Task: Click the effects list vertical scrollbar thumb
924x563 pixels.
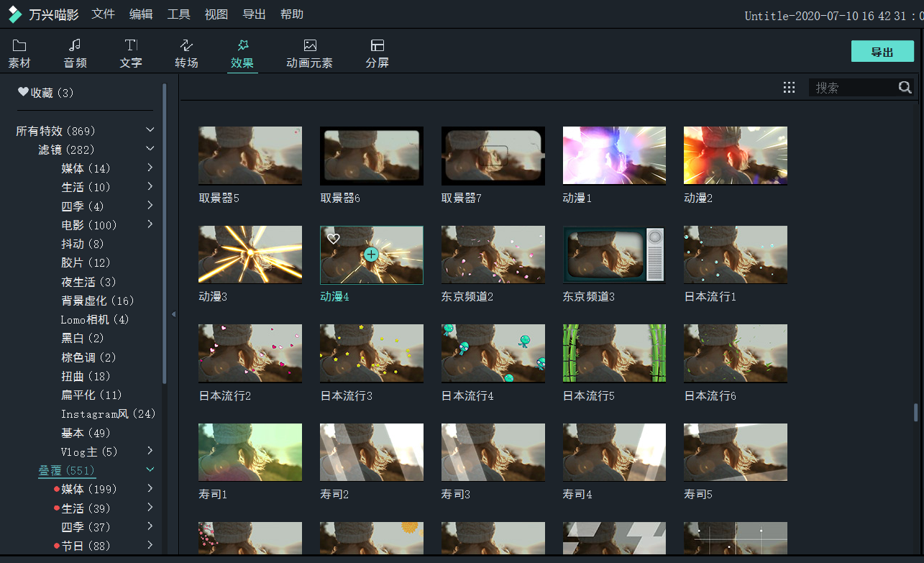Action: [915, 413]
